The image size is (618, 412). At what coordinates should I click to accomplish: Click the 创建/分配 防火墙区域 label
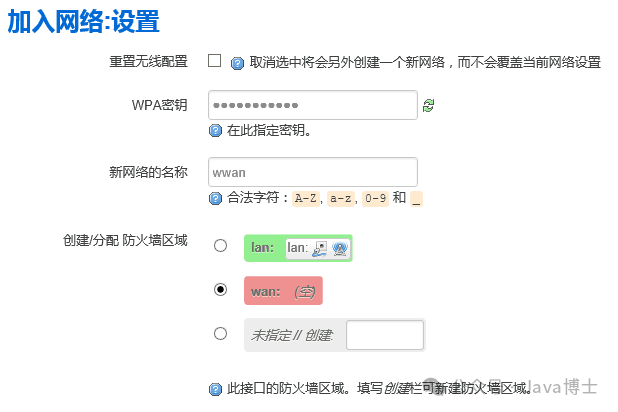[x=124, y=239]
